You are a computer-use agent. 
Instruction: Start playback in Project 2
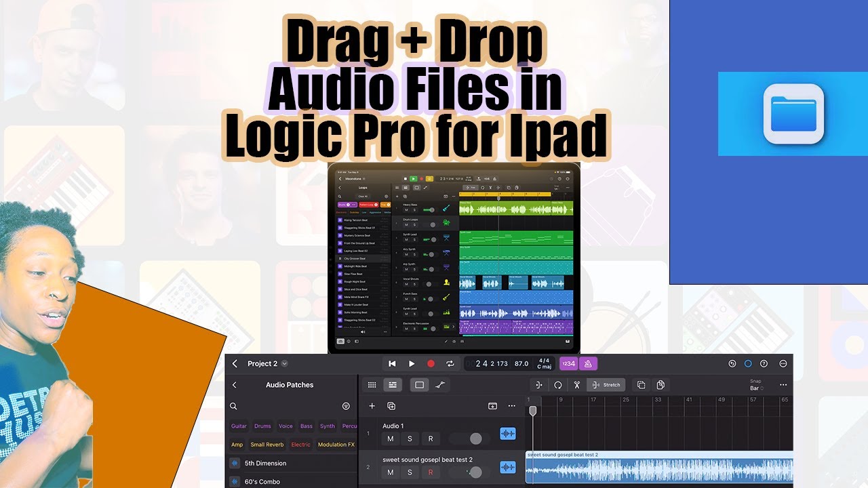point(412,364)
